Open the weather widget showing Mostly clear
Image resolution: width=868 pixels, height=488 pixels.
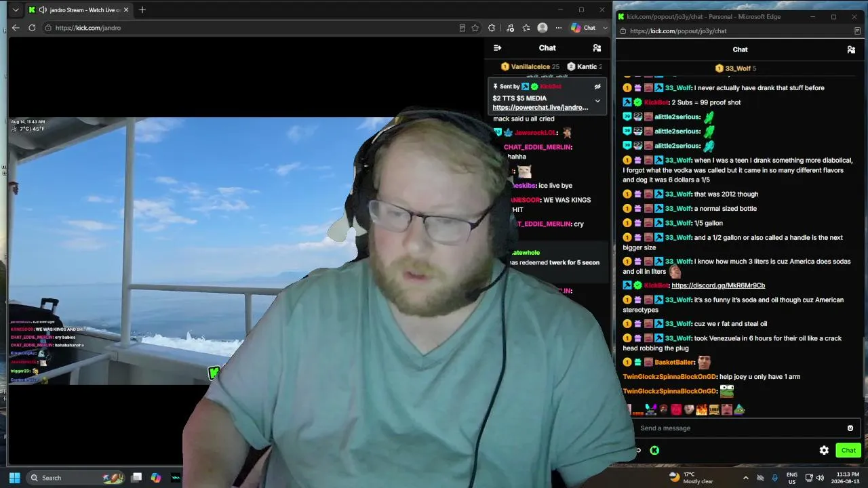pos(692,478)
